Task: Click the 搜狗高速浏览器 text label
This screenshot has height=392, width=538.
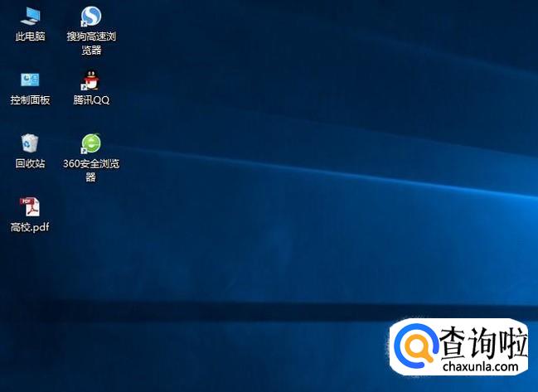Action: click(x=91, y=43)
